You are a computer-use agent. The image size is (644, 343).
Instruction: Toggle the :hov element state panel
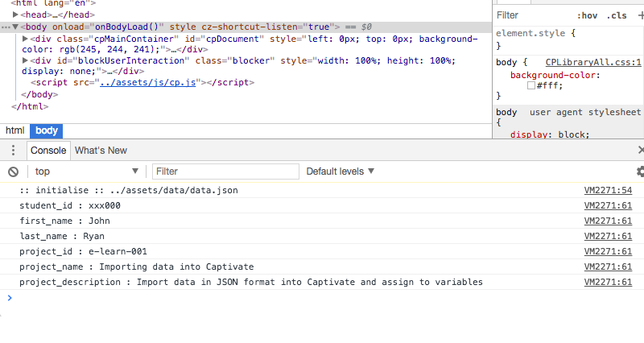coord(587,15)
